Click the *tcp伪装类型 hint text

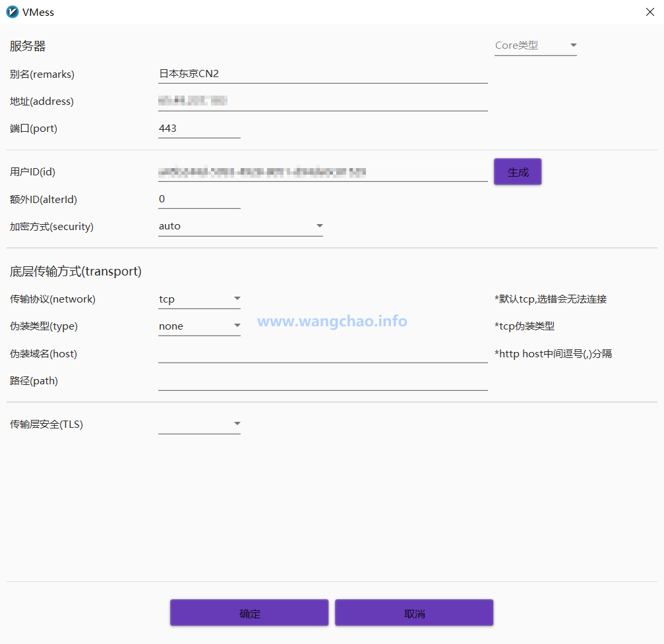[x=524, y=326]
